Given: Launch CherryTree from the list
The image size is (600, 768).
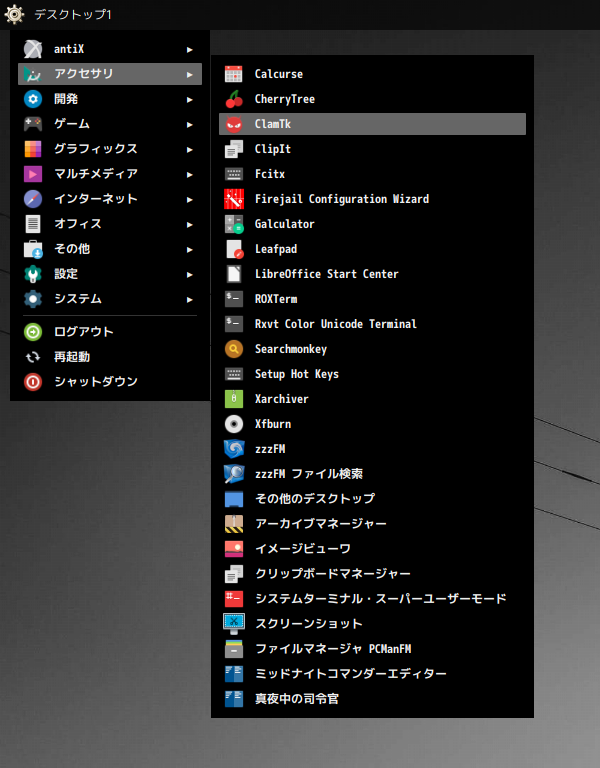Looking at the screenshot, I should [372, 99].
